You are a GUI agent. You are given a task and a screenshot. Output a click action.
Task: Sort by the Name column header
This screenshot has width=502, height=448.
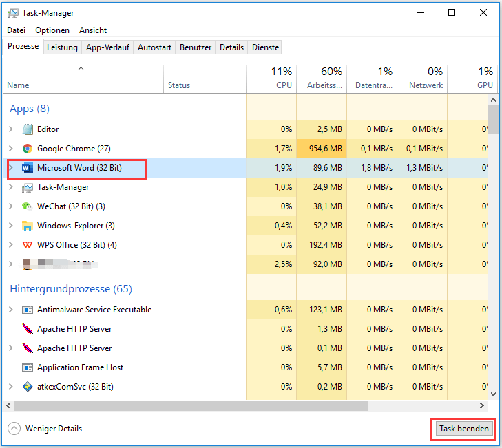(83, 79)
